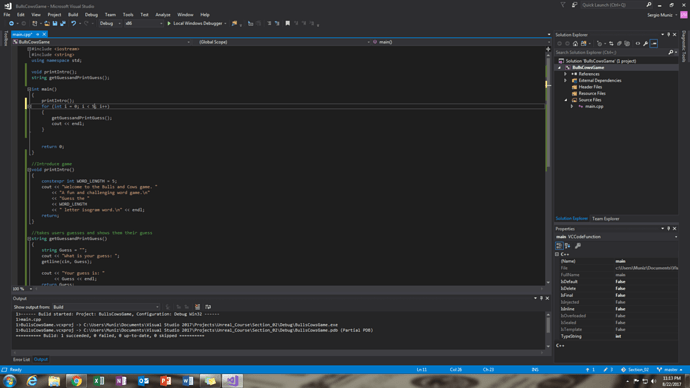Toggle Word Wrap in Output toolbar
The image size is (690, 388).
point(208,307)
